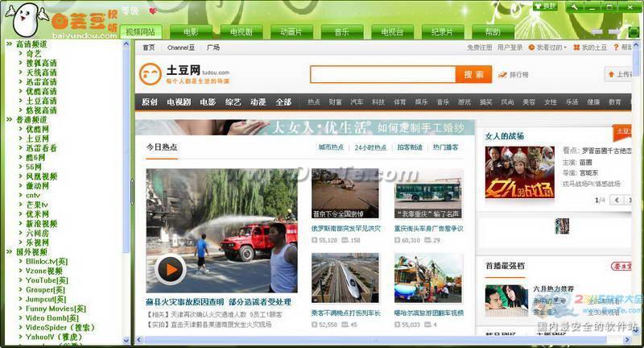This screenshot has height=348, width=644.
Task: Open the 动画片 tab
Action: pyautogui.click(x=291, y=31)
